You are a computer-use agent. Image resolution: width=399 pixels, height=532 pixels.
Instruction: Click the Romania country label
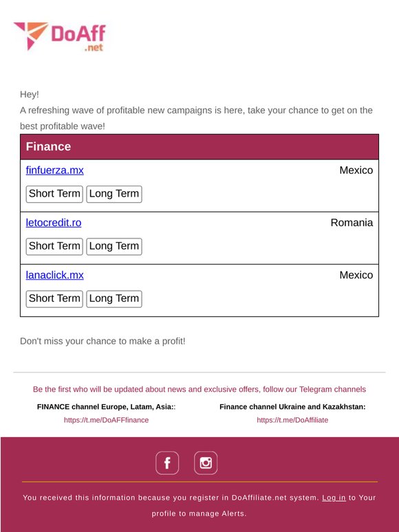(352, 223)
